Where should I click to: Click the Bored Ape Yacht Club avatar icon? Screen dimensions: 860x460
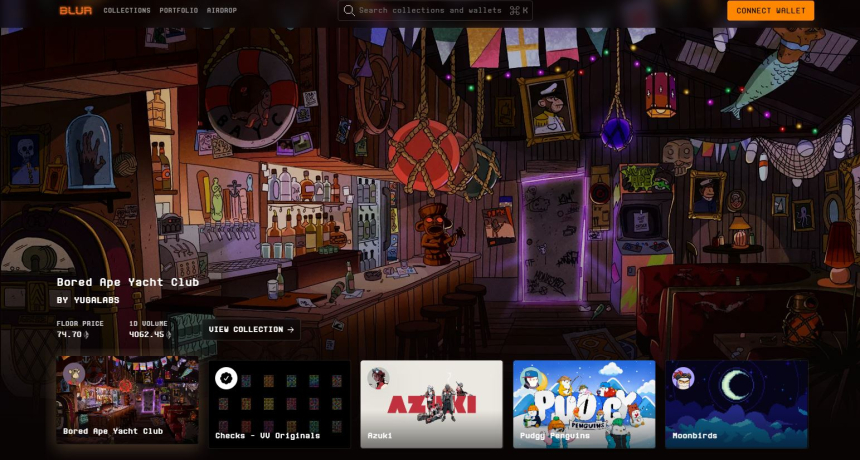74,374
